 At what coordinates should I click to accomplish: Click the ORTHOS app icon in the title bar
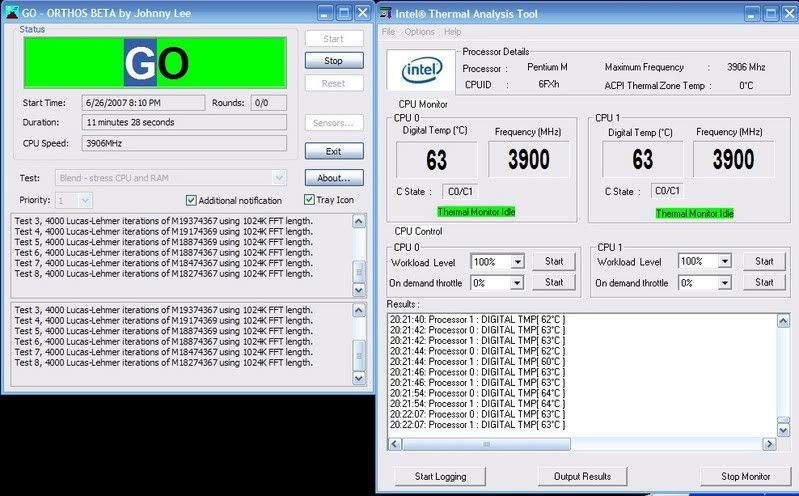[x=11, y=12]
